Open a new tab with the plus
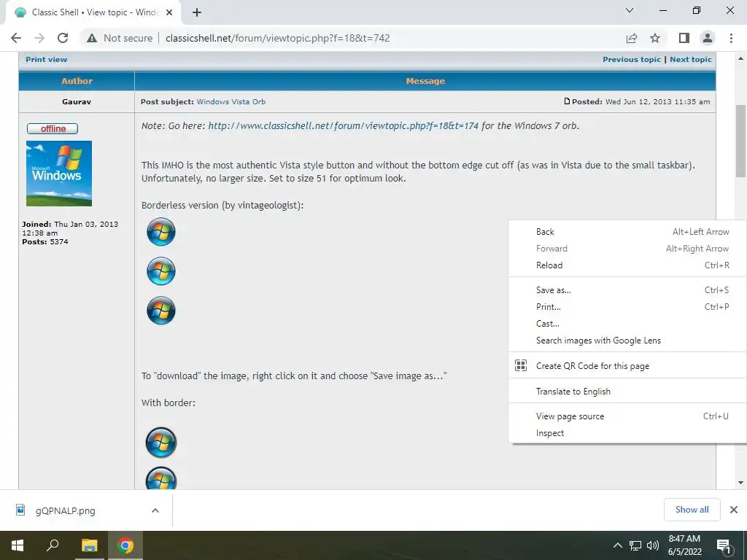The height and width of the screenshot is (560, 747). (197, 12)
